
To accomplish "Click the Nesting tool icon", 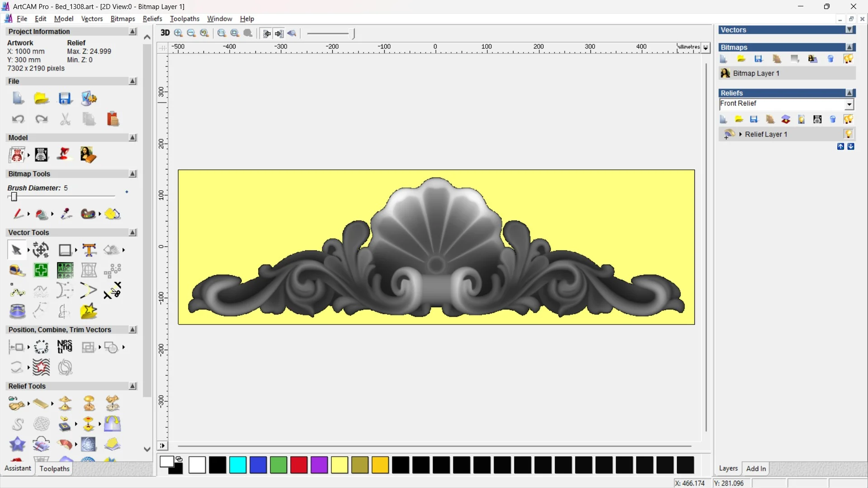I will coord(65,347).
